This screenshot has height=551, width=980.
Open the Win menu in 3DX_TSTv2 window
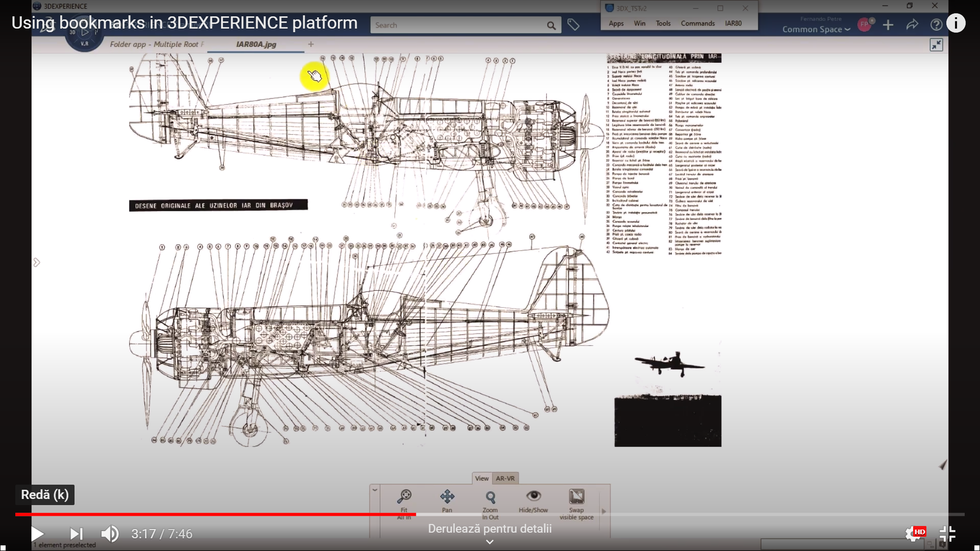[x=640, y=23]
